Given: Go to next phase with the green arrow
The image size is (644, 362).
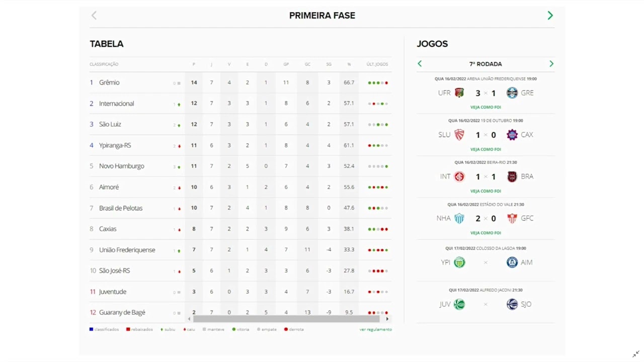Looking at the screenshot, I should 550,16.
